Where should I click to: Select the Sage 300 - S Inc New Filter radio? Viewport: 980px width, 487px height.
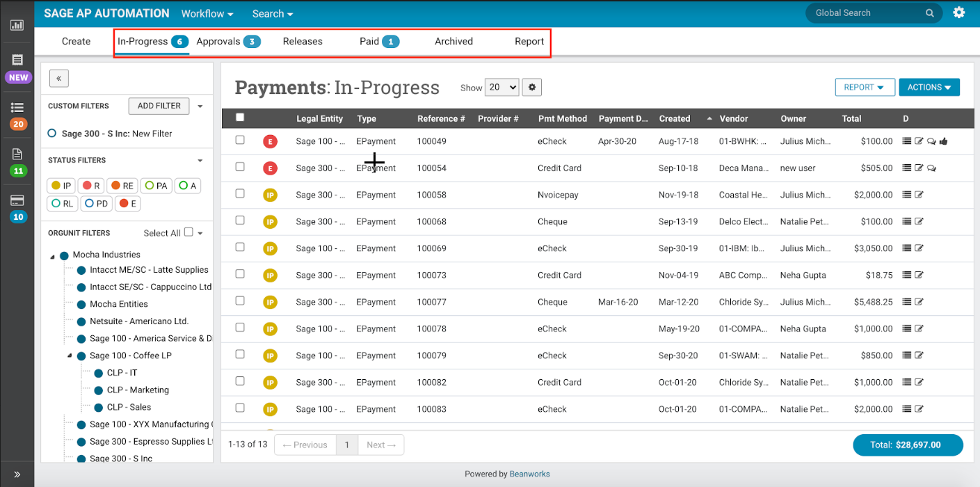pyautogui.click(x=52, y=134)
